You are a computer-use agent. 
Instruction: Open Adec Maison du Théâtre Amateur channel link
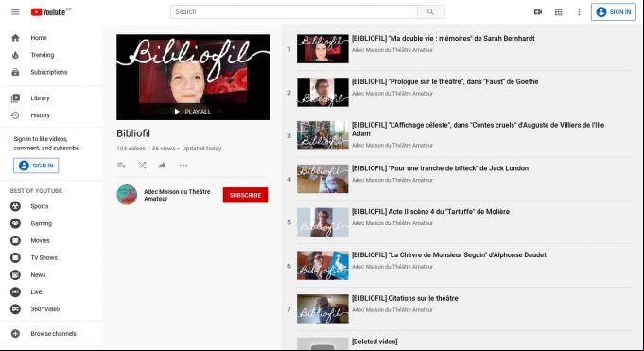click(177, 195)
